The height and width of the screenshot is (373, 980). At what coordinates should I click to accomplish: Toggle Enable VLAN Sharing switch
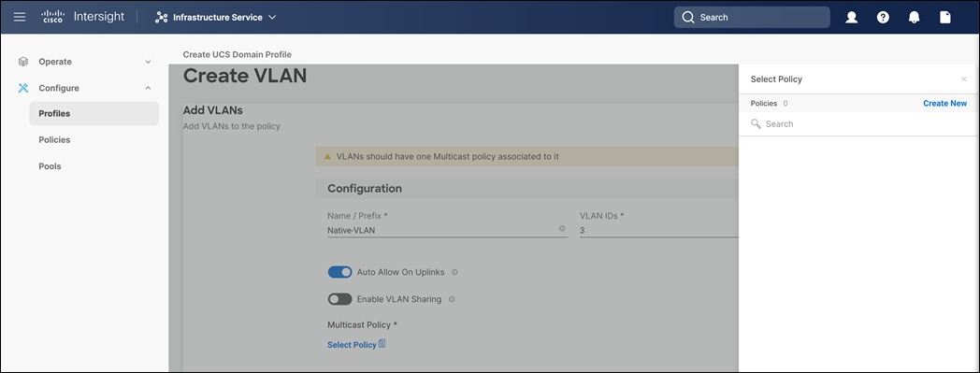pos(339,299)
